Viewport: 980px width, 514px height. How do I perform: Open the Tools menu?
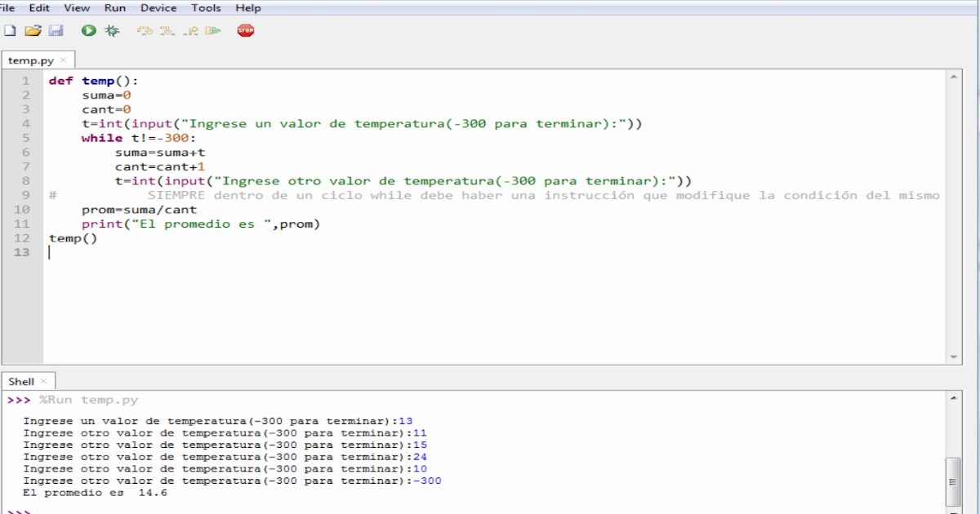206,7
